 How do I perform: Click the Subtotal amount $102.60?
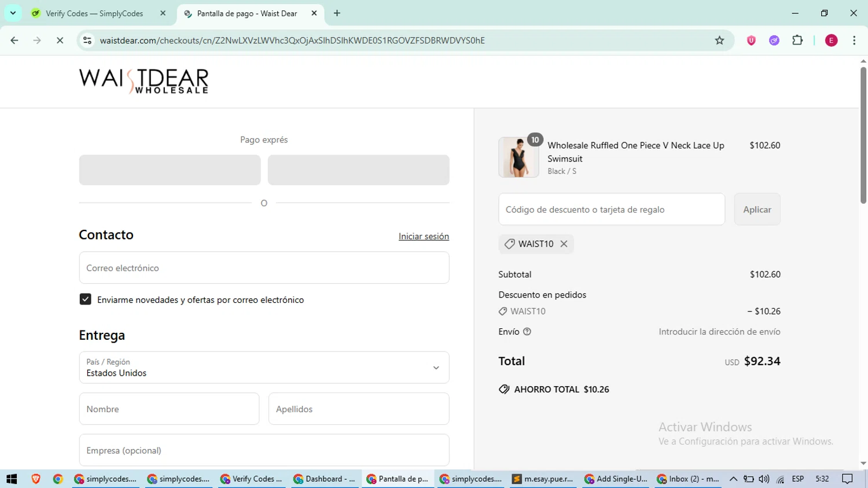click(x=765, y=274)
